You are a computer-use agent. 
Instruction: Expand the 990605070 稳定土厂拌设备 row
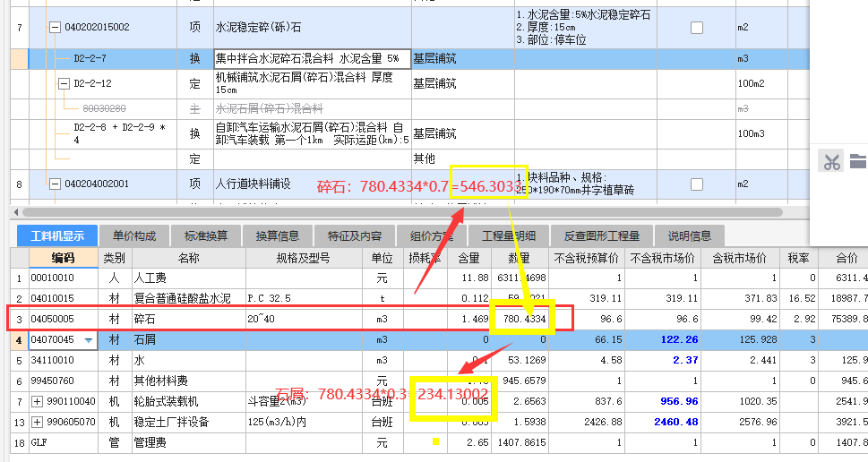pos(37,423)
